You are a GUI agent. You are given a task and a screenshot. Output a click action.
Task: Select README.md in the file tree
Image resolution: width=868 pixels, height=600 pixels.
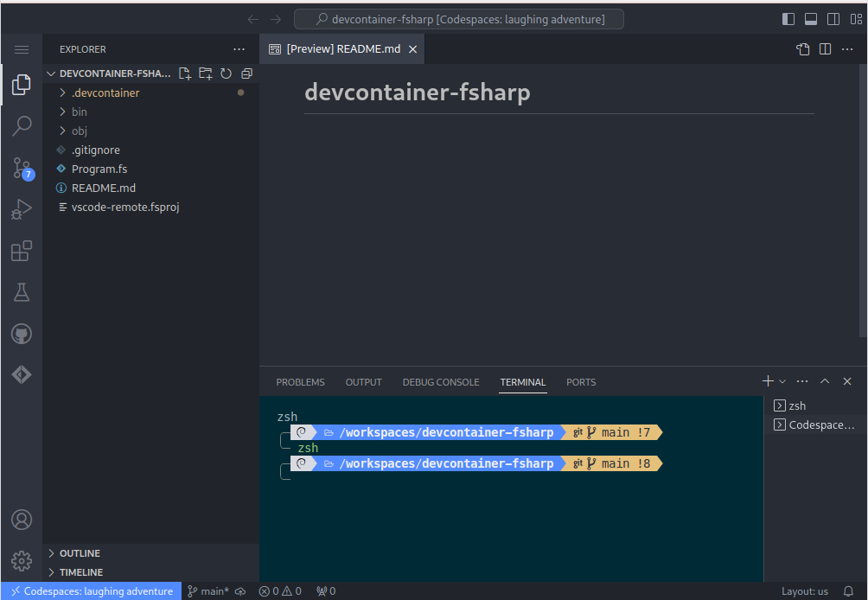150,188
